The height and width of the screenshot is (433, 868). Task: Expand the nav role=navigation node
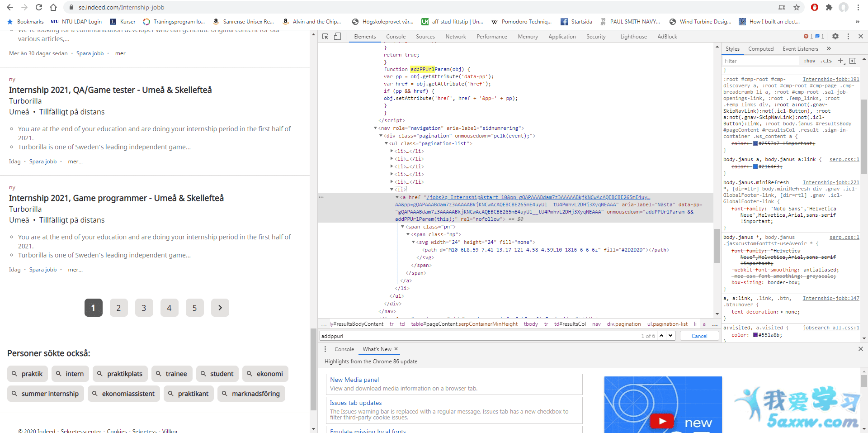tap(376, 128)
